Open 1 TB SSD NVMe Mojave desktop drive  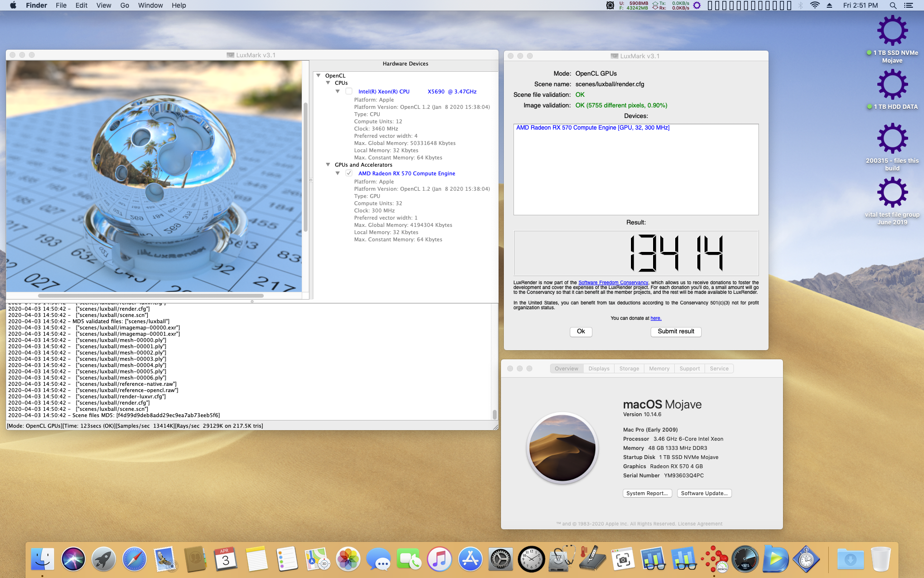[892, 39]
